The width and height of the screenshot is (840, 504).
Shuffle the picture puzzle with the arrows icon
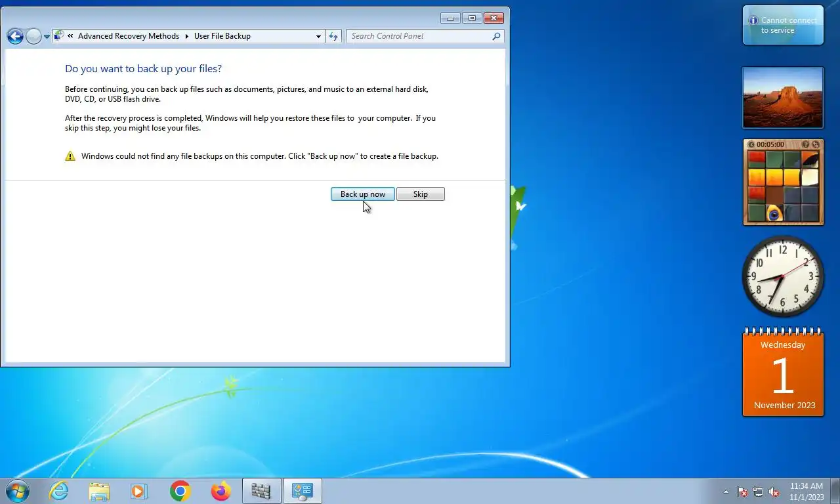pos(816,144)
